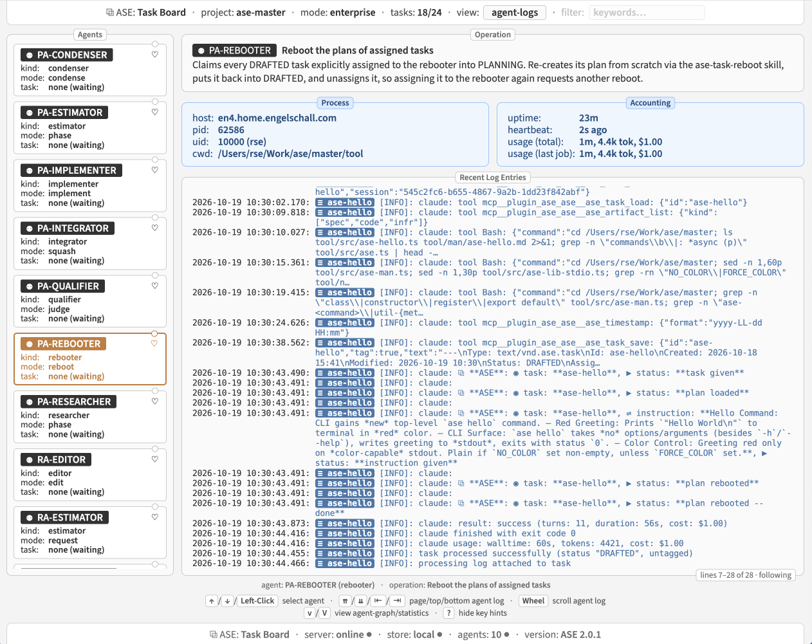Image resolution: width=812 pixels, height=644 pixels.
Task: Click the agents count status dot
Action: tap(506, 634)
